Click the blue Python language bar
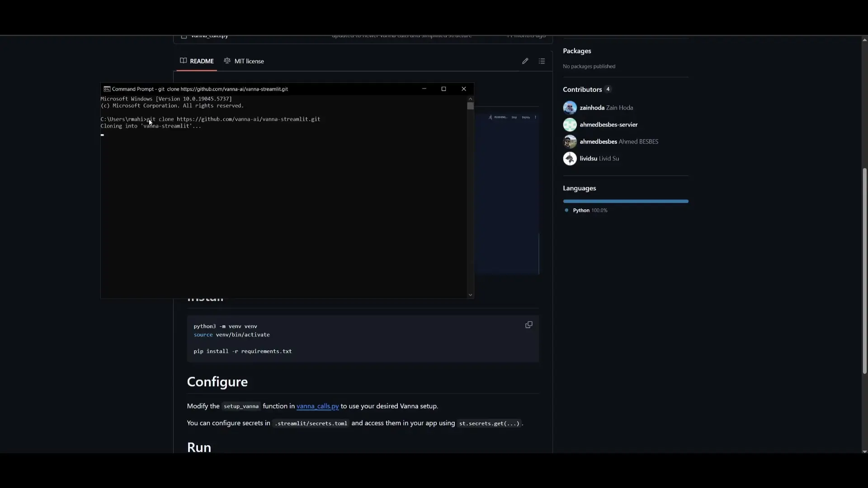Viewport: 868px width, 488px height. 626,202
